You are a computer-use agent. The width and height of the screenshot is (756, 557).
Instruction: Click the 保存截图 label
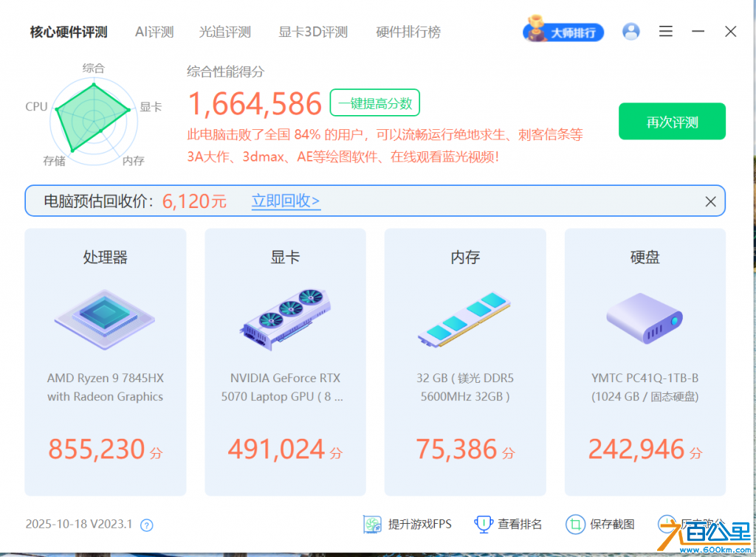pos(612,525)
